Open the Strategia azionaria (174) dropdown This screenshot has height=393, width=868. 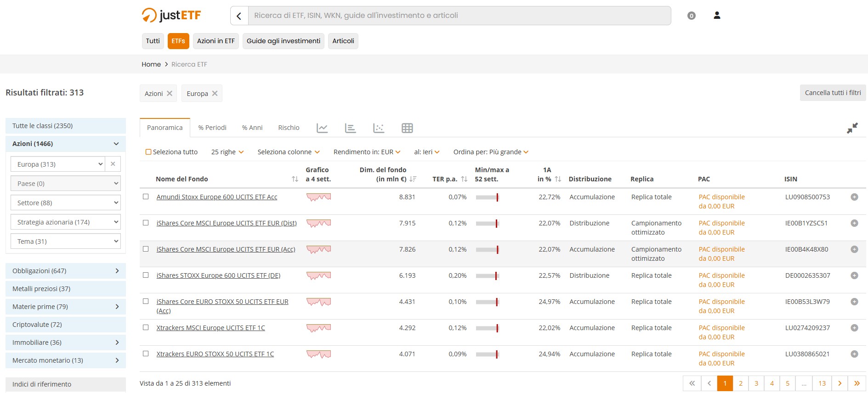coord(66,222)
